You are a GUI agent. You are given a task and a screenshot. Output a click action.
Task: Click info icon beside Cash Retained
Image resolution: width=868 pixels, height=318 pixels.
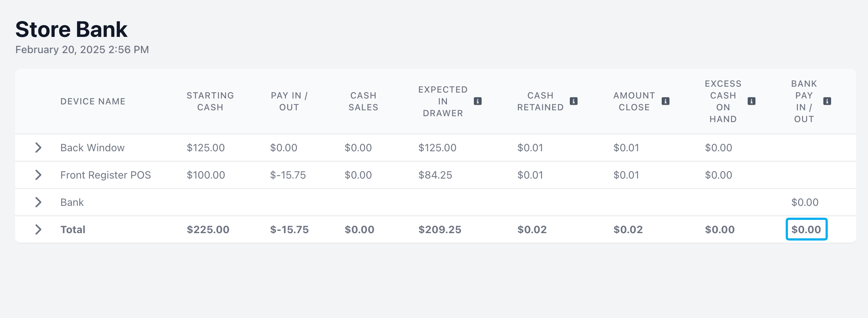[x=573, y=101]
